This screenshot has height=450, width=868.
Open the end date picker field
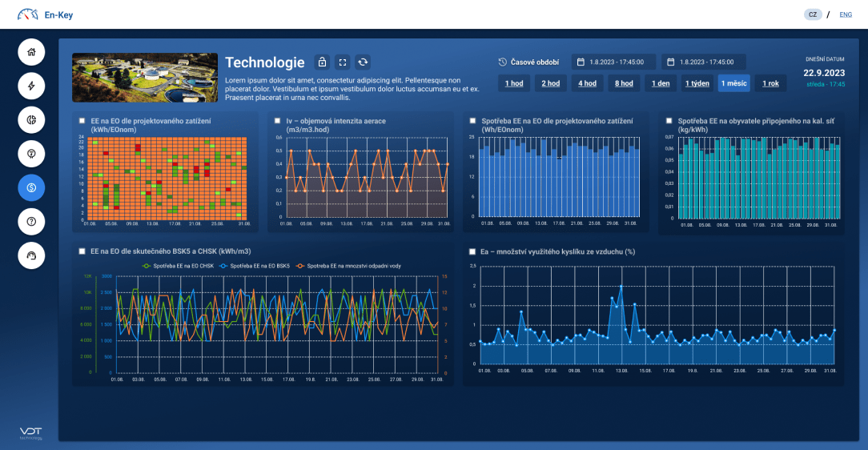[x=703, y=62]
